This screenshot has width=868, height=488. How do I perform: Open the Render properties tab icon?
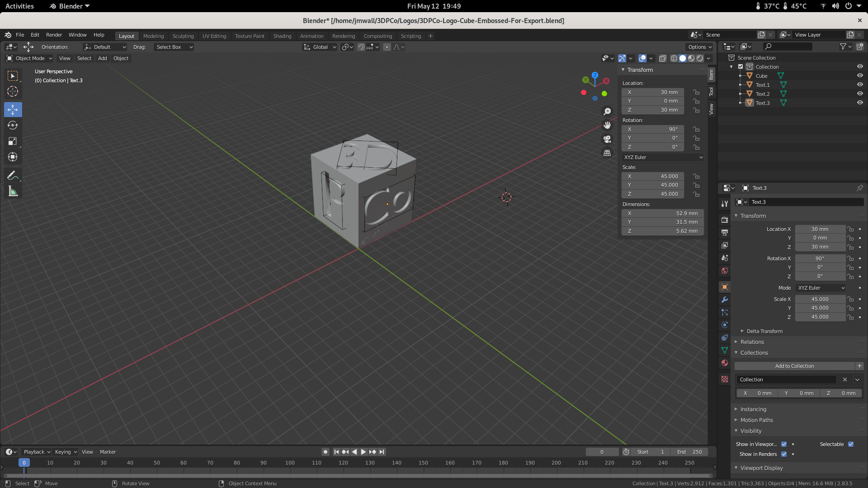[725, 220]
